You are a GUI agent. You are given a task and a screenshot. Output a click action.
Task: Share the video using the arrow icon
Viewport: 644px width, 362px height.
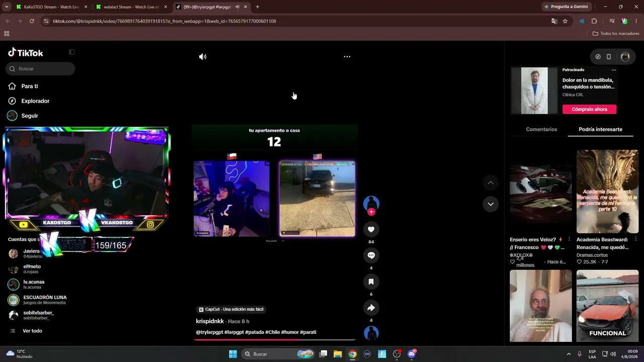pos(371,308)
